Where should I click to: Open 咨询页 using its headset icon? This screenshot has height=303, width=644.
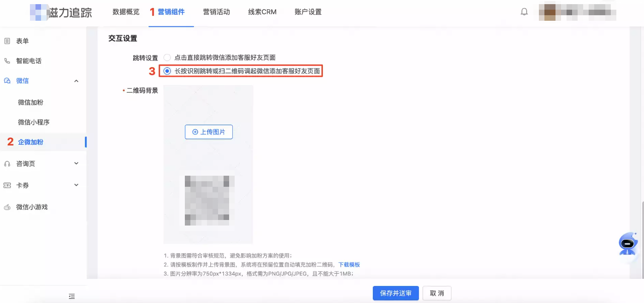tap(6, 163)
